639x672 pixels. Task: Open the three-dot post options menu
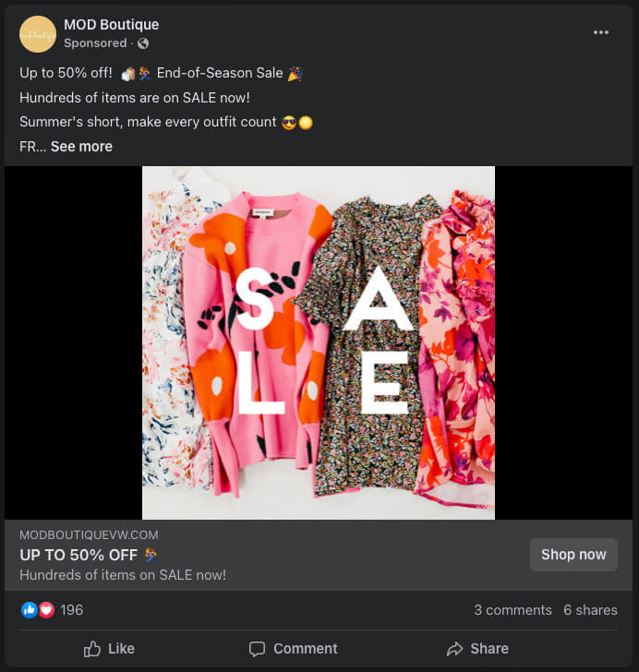pos(601,32)
